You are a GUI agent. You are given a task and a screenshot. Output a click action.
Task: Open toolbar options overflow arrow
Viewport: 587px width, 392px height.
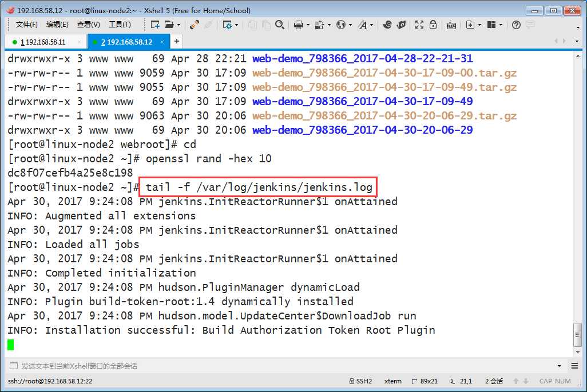pos(578,27)
